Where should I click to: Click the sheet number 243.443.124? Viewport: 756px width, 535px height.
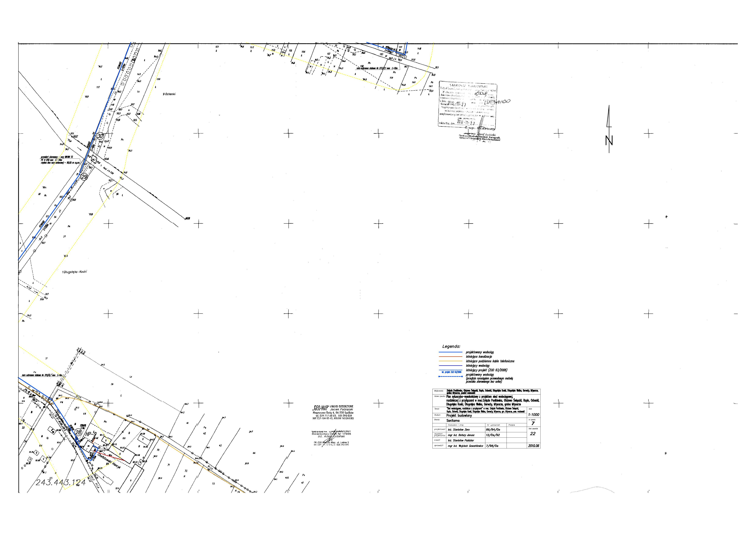61,483
